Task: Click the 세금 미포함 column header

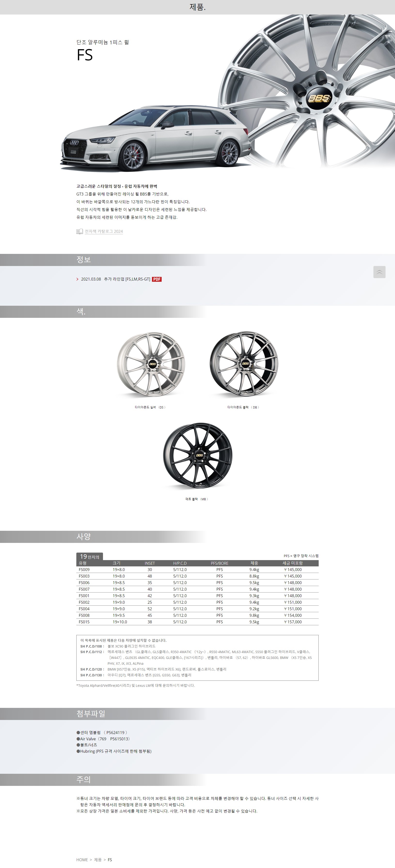Action: click(x=292, y=563)
